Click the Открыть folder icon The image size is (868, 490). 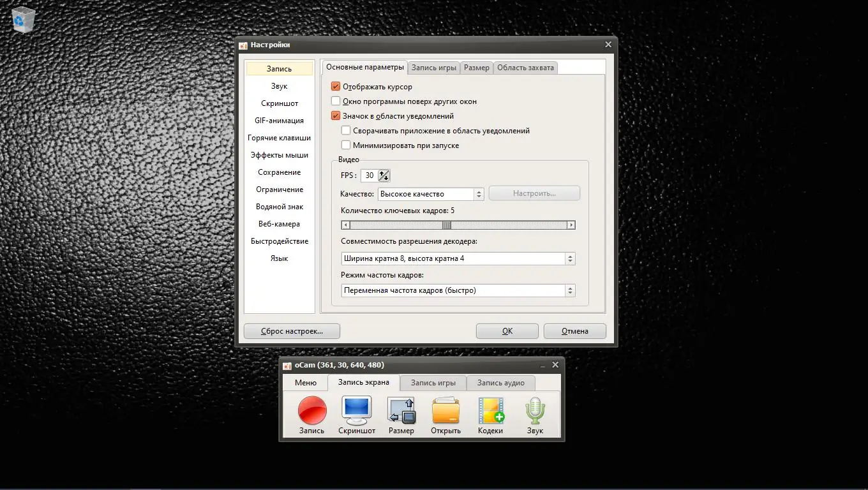point(445,410)
